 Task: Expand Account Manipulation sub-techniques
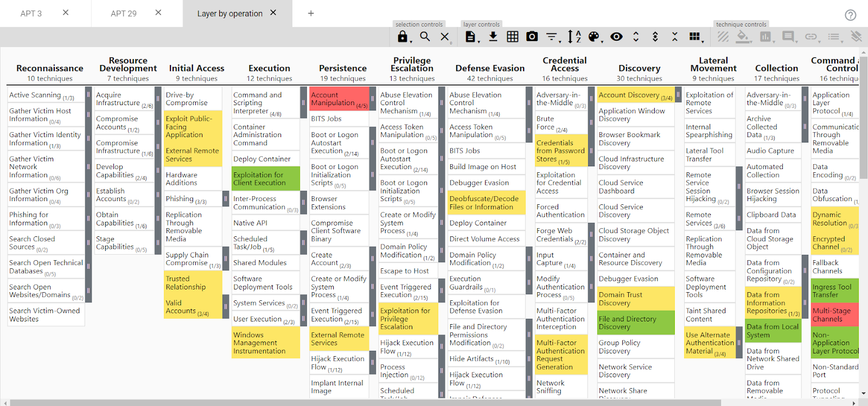[373, 99]
